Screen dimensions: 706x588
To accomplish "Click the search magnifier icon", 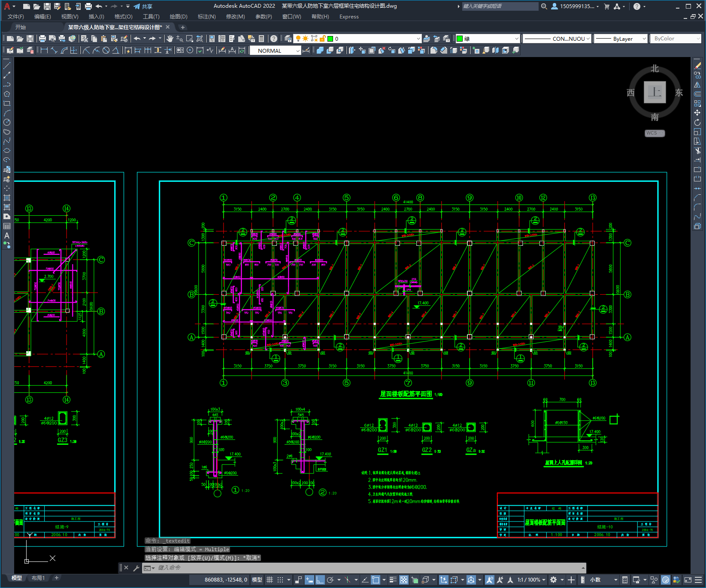I will tap(544, 6).
